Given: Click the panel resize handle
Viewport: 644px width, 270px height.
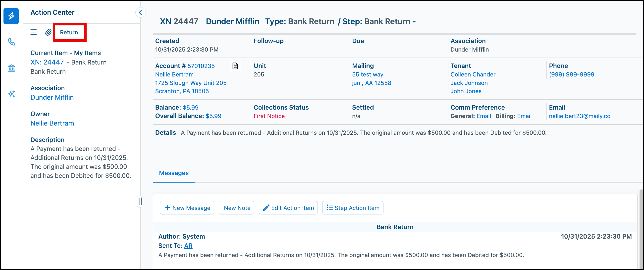Looking at the screenshot, I should coord(140,202).
